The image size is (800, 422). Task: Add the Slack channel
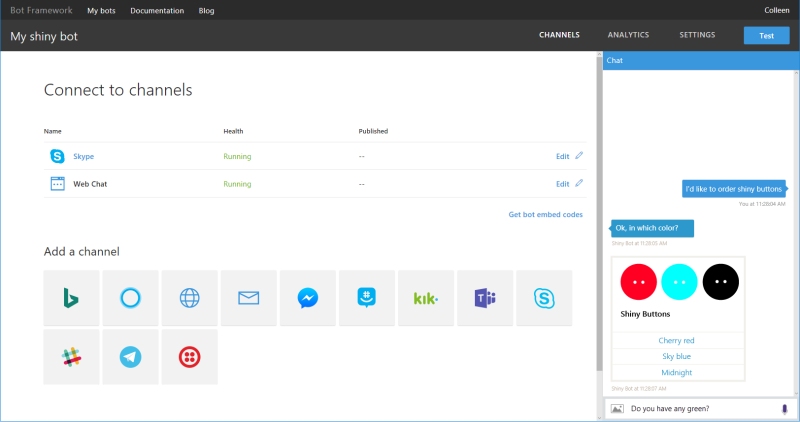click(71, 357)
